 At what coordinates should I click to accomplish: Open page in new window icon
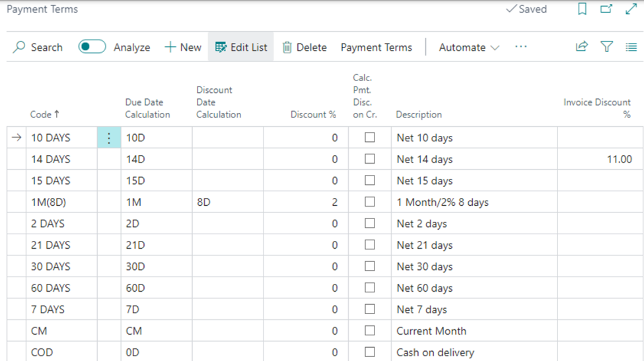pos(606,9)
